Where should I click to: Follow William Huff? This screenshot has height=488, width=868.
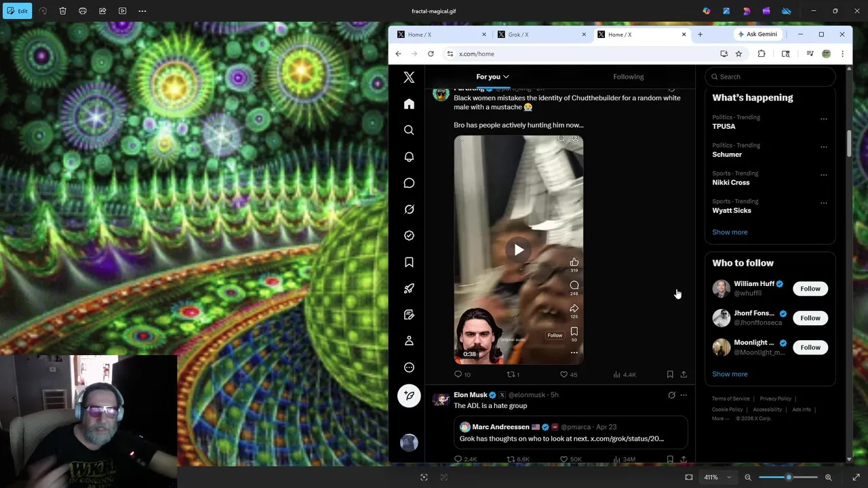pos(810,289)
